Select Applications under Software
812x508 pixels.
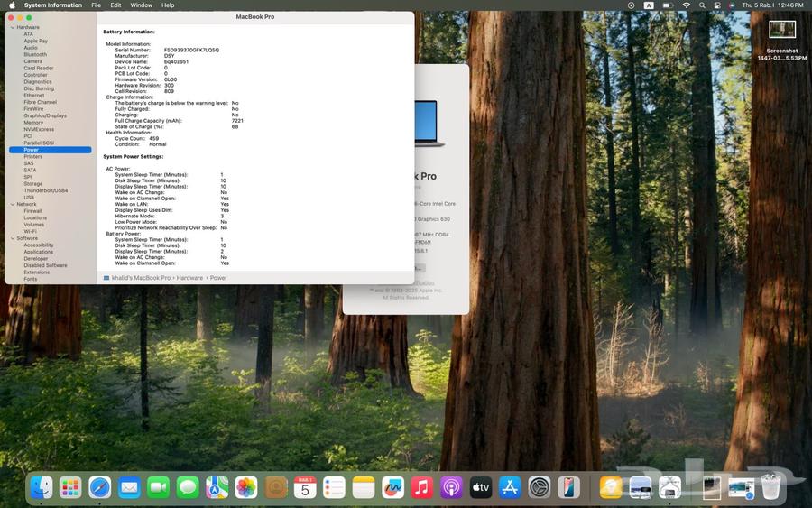(x=38, y=252)
